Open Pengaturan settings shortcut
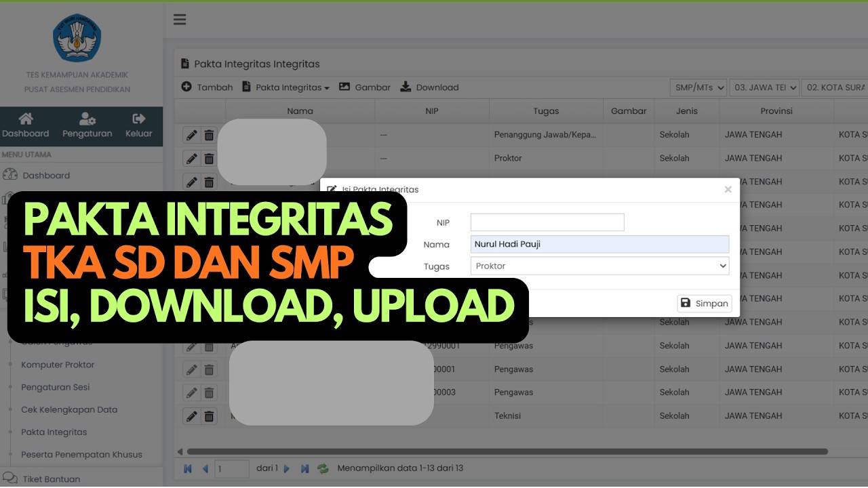Viewport: 868px width, 488px height. click(87, 126)
